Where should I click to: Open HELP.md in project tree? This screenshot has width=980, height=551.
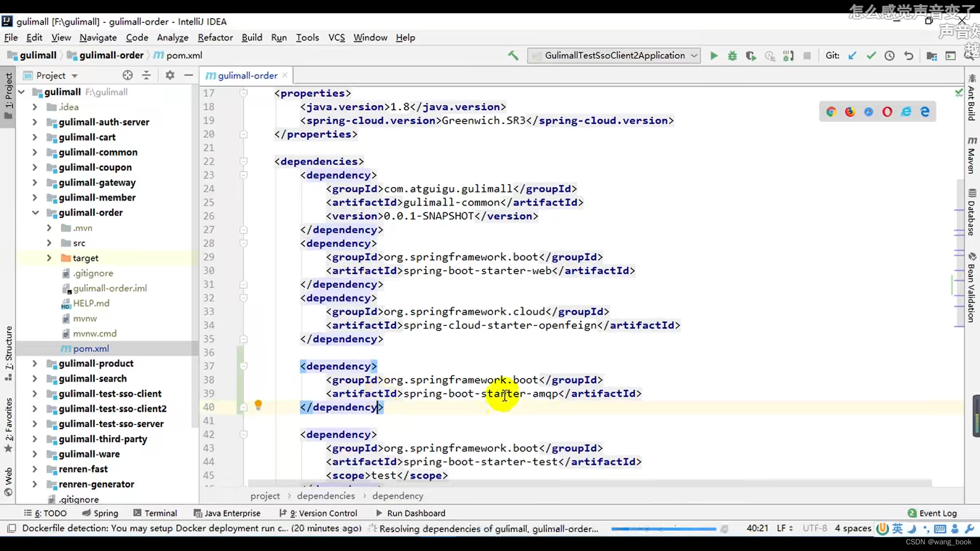pyautogui.click(x=91, y=304)
